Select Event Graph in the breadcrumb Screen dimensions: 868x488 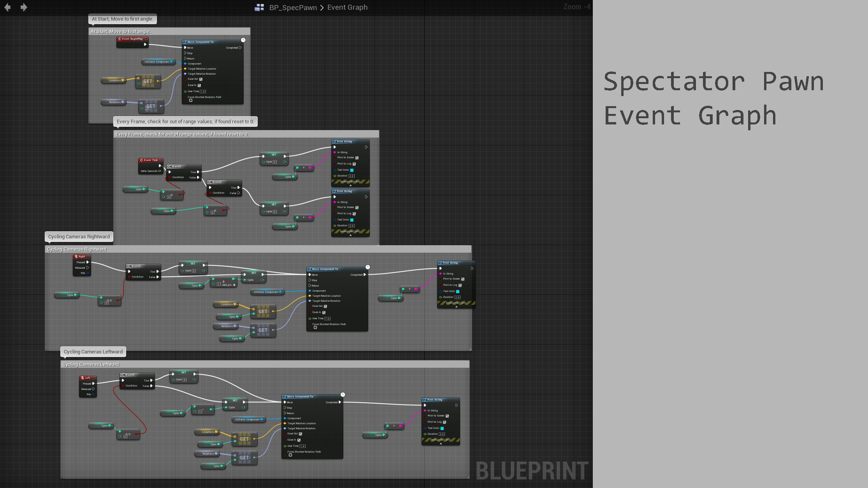(347, 7)
